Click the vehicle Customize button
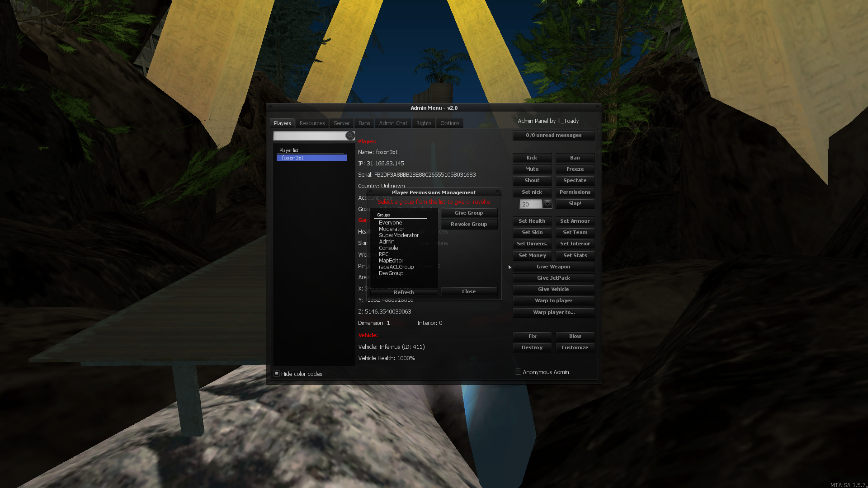Viewport: 868px width, 488px height. (x=575, y=347)
